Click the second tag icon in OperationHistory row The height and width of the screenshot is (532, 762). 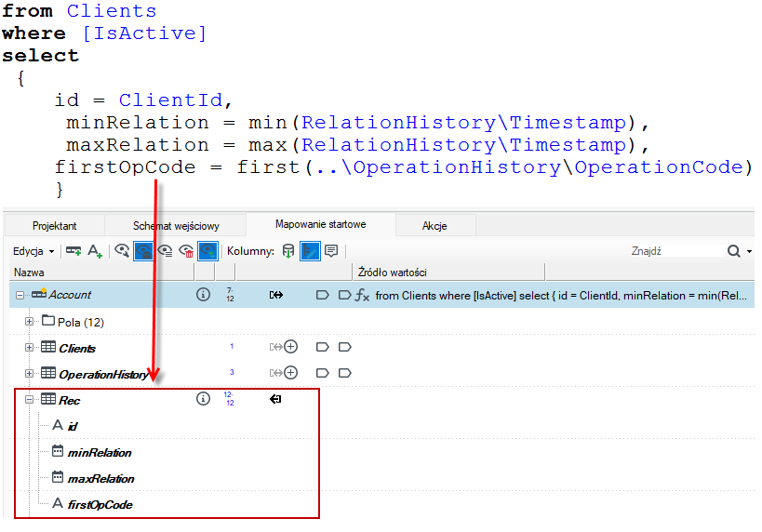coord(344,373)
